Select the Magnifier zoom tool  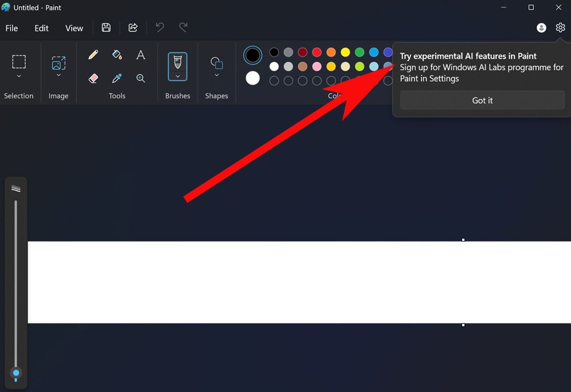click(x=140, y=78)
